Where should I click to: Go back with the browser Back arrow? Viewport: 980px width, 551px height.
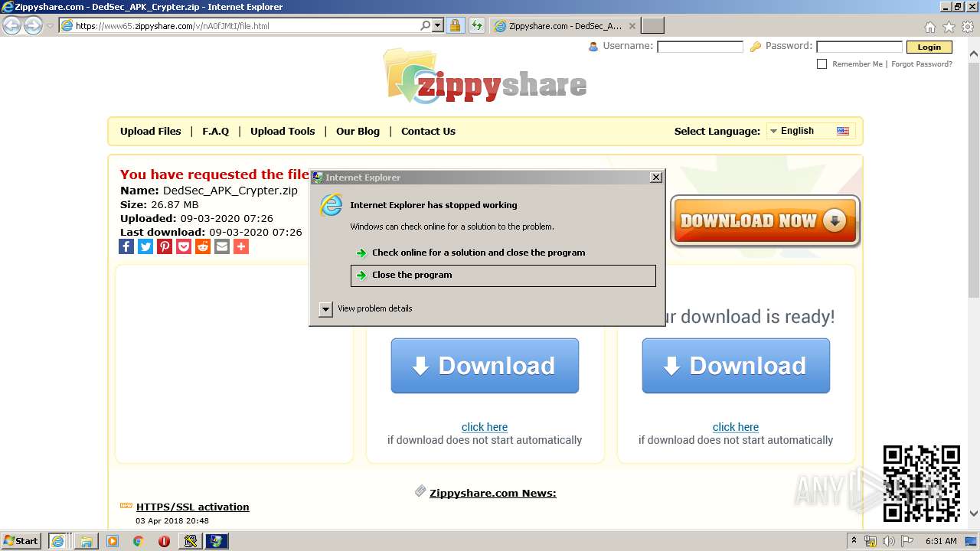pyautogui.click(x=11, y=25)
